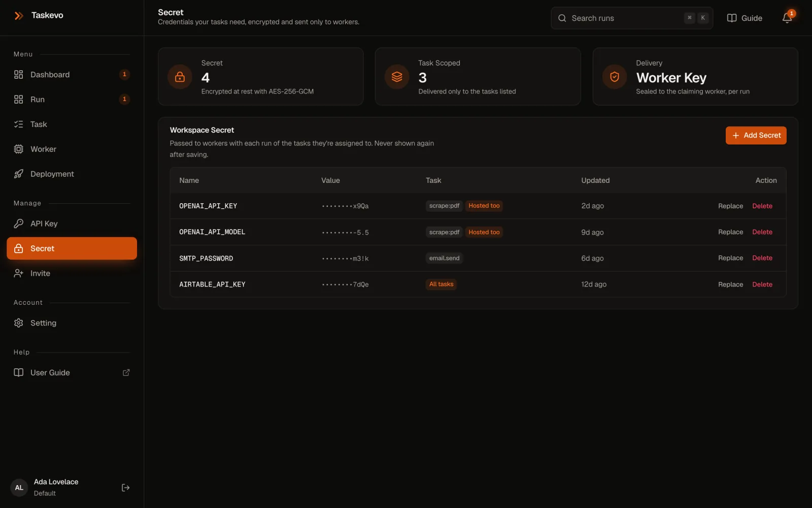Click the log out icon beside Ada Lovelace

coord(126,488)
